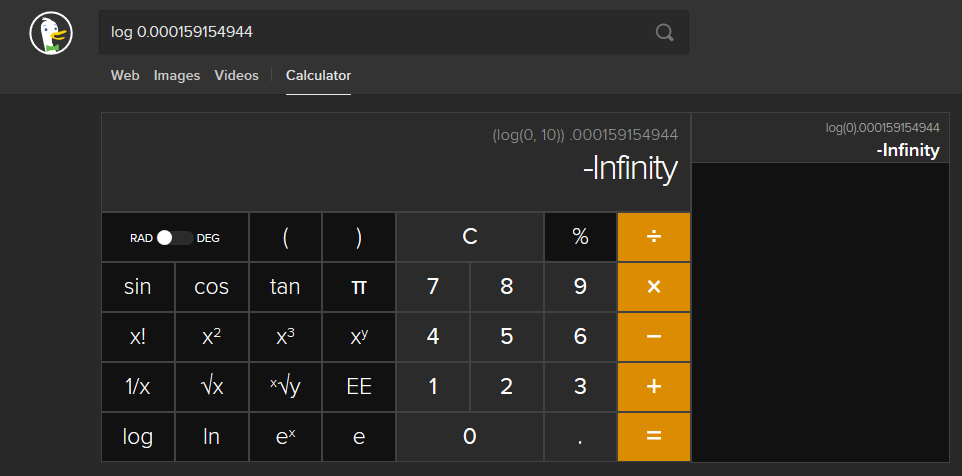Click the orange divide operator

pos(654,237)
